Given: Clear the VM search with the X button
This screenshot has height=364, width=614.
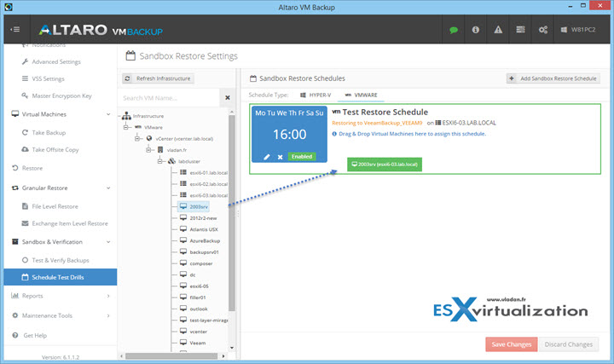Looking at the screenshot, I should coord(228,98).
